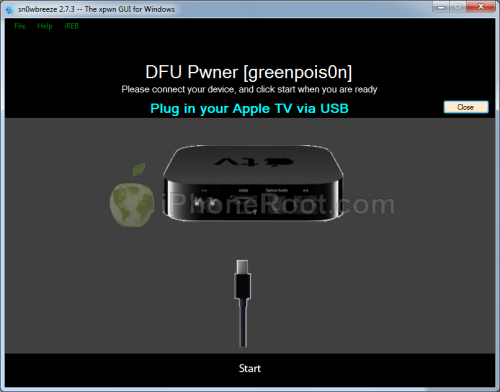
Task: Click the Start button
Action: click(x=250, y=368)
